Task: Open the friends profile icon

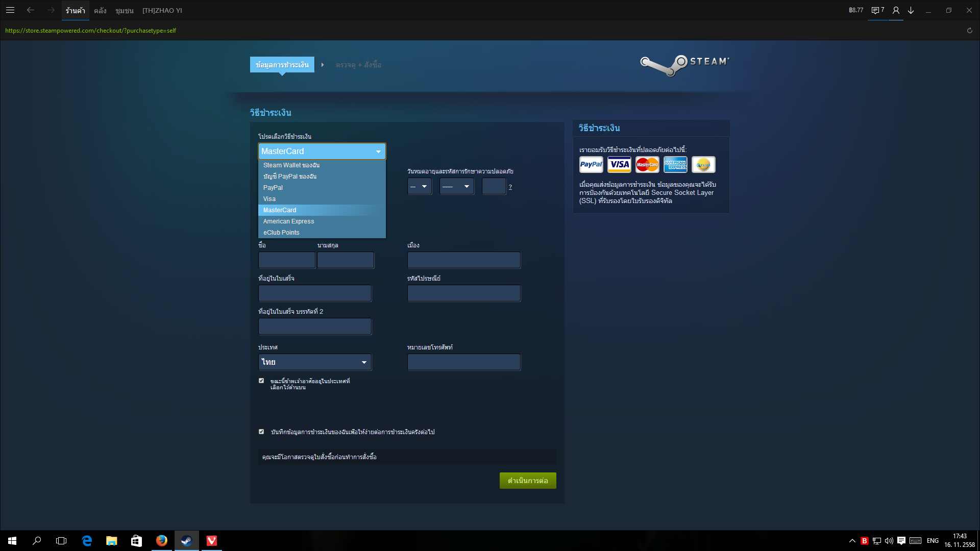Action: coord(896,10)
